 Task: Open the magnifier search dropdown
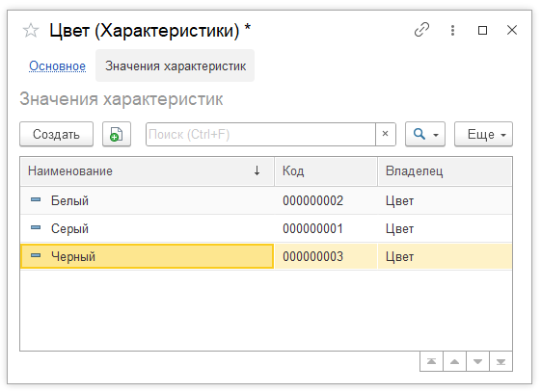point(425,134)
